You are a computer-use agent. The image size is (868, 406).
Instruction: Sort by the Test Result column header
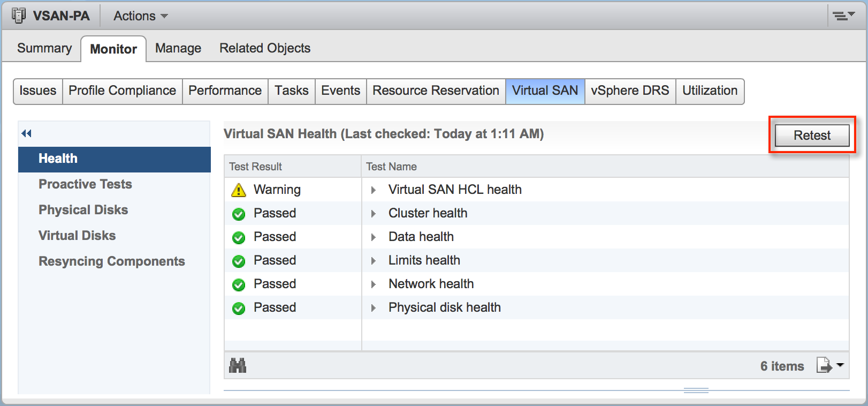[x=293, y=167]
